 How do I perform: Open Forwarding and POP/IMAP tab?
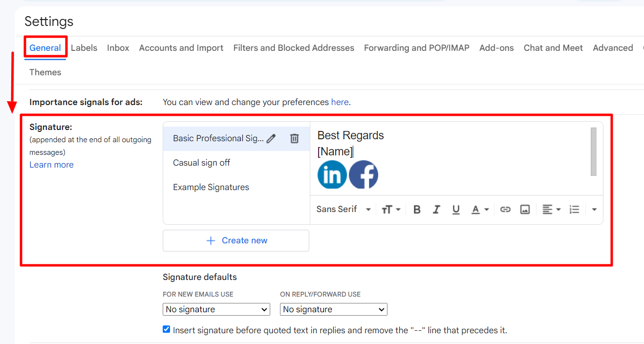417,48
